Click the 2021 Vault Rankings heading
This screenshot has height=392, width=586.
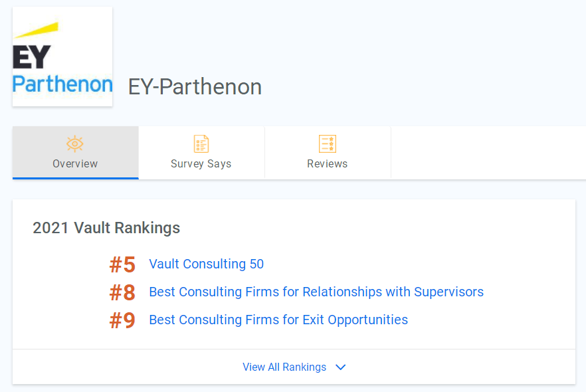click(106, 228)
